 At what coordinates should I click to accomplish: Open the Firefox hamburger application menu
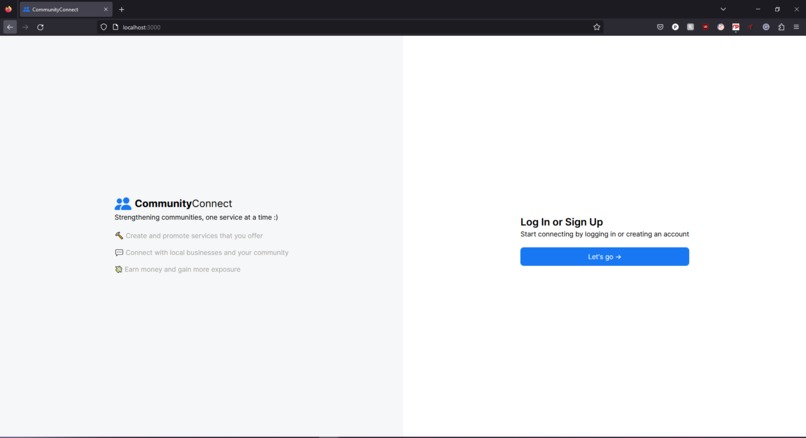point(796,27)
